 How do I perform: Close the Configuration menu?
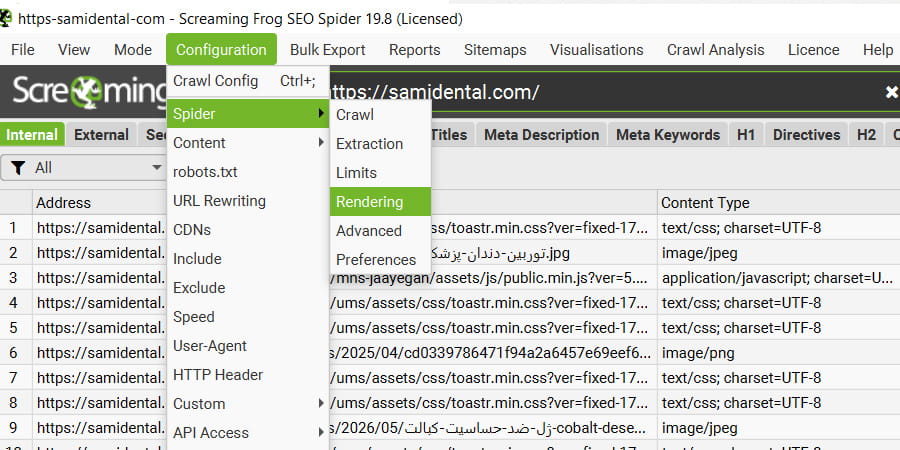(221, 50)
